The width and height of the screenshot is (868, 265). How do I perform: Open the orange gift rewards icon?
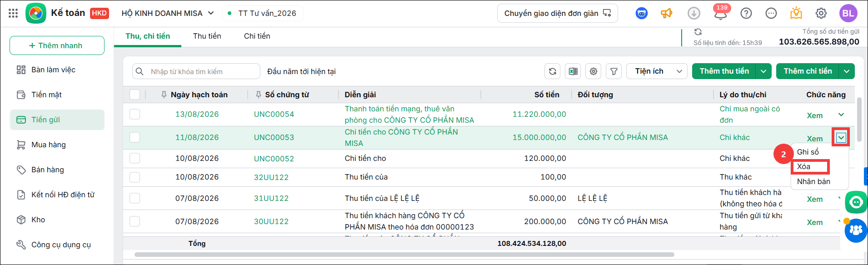pos(796,13)
